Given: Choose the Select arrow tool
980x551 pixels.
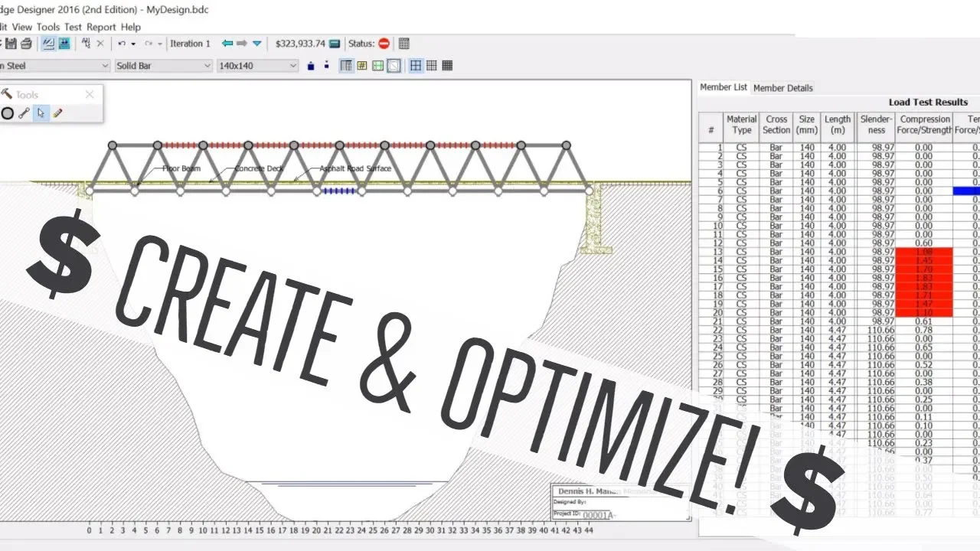Looking at the screenshot, I should coord(41,113).
